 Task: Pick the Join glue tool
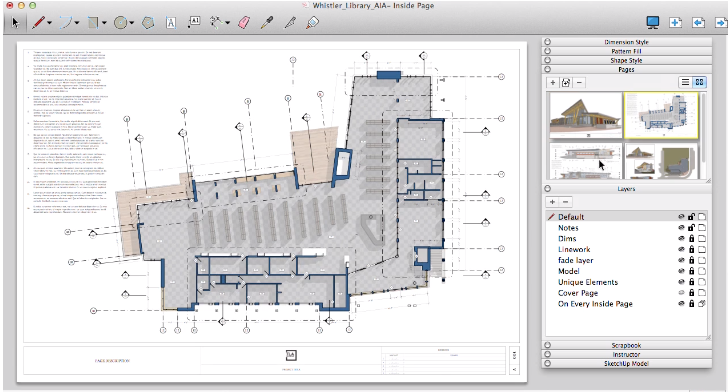312,22
